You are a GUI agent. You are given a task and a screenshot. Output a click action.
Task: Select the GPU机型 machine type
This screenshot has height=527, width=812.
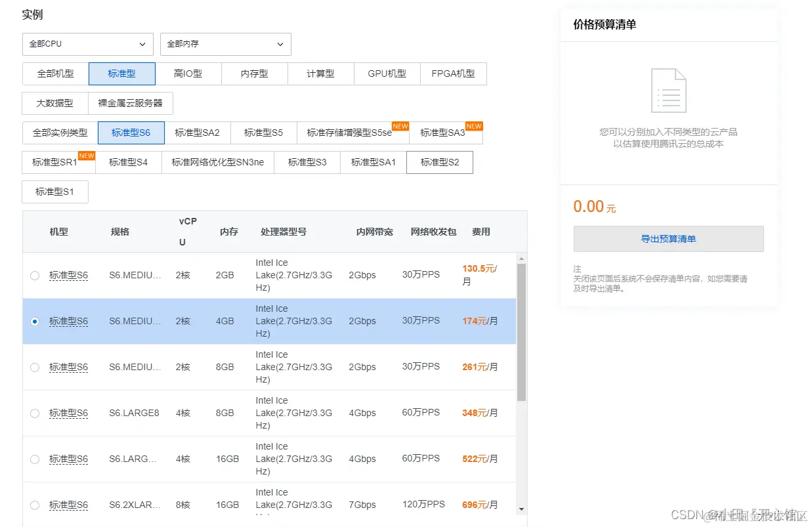pos(387,74)
